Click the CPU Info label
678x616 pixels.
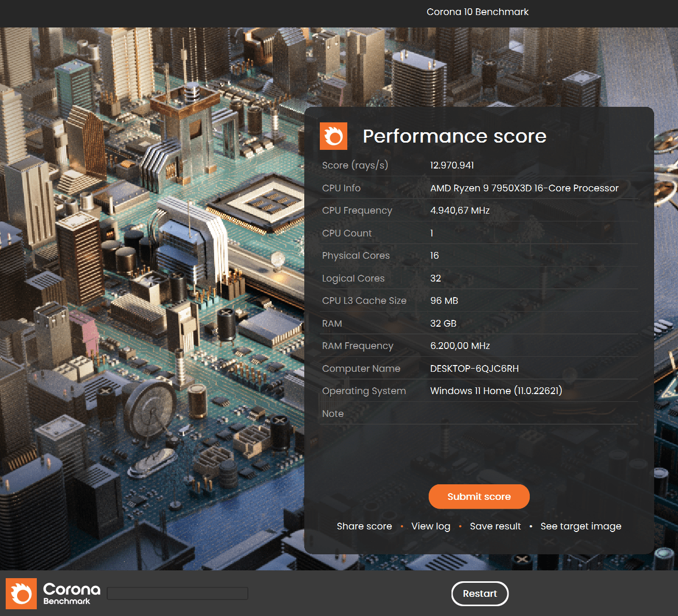click(341, 188)
